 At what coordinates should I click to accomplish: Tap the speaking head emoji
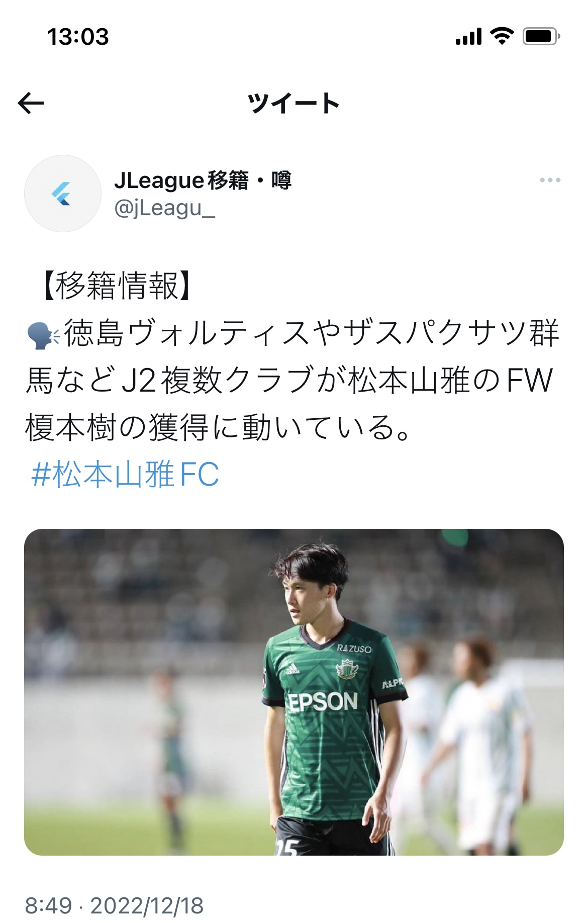pyautogui.click(x=43, y=334)
